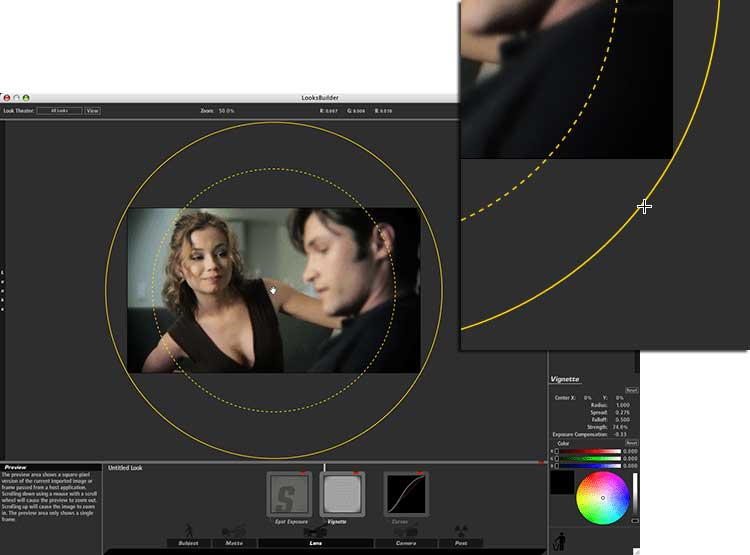Viewport: 750px width, 555px height.
Task: Switch to the Matte stage tab
Action: (x=234, y=543)
